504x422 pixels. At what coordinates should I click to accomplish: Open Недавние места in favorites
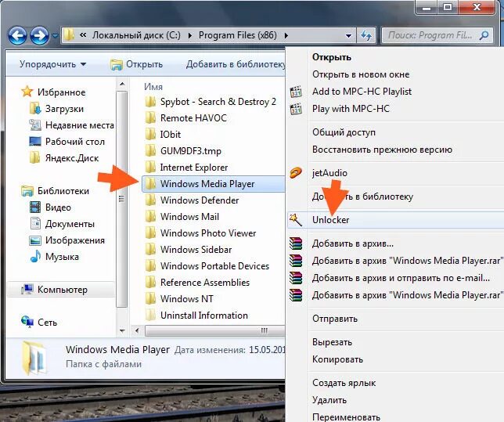[x=71, y=125]
